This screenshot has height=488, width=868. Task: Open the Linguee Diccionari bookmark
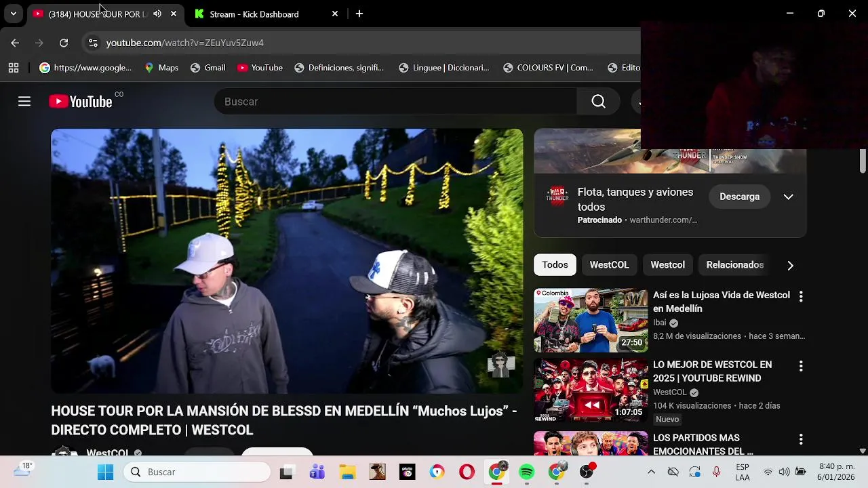[444, 68]
